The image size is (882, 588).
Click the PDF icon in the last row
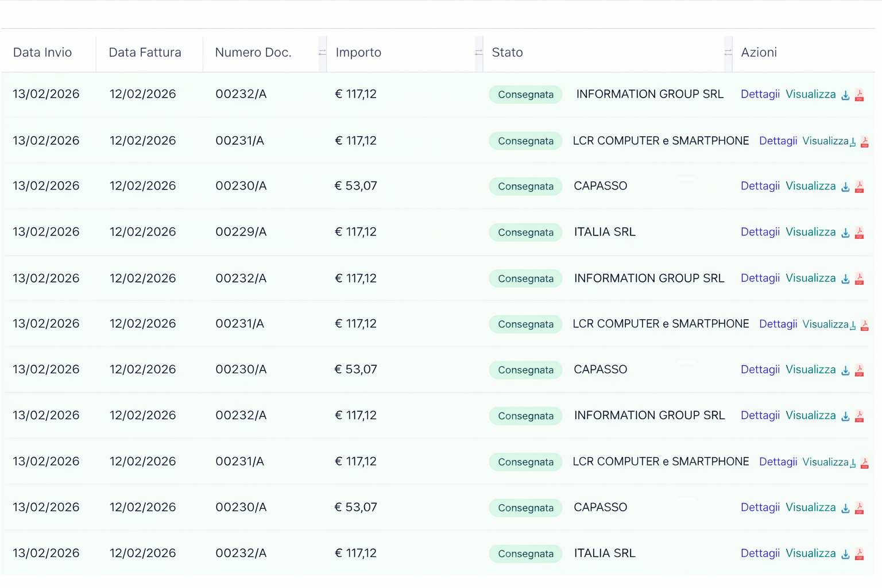[859, 554]
